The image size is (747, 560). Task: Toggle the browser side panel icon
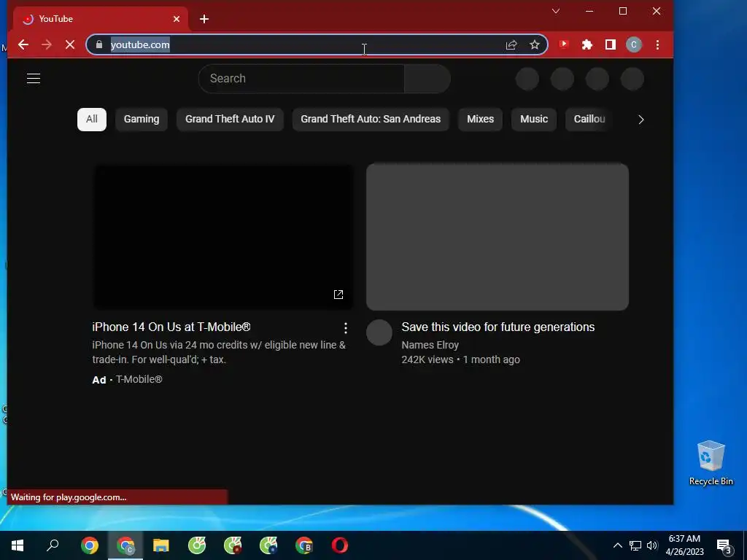coord(611,44)
